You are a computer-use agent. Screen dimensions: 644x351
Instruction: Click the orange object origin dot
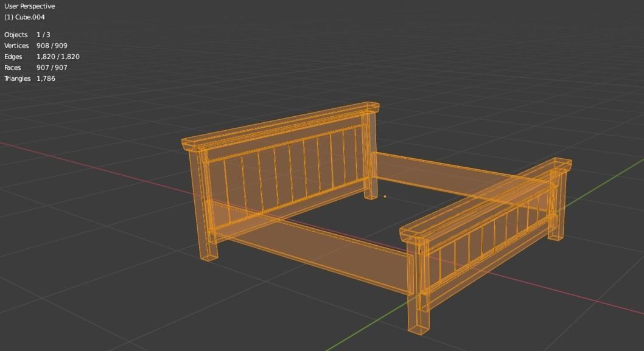click(385, 196)
